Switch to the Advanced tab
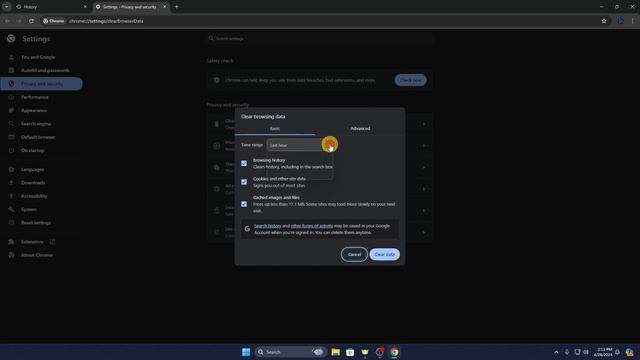 (x=360, y=129)
